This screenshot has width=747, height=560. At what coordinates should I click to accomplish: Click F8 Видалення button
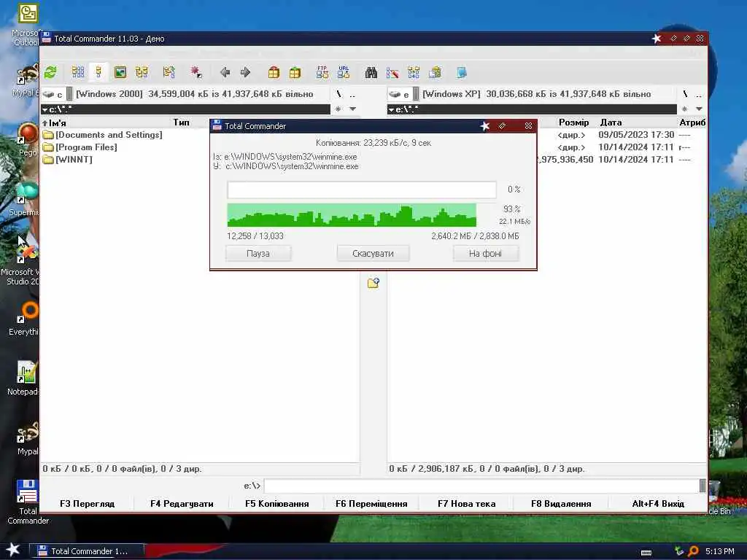coord(561,504)
